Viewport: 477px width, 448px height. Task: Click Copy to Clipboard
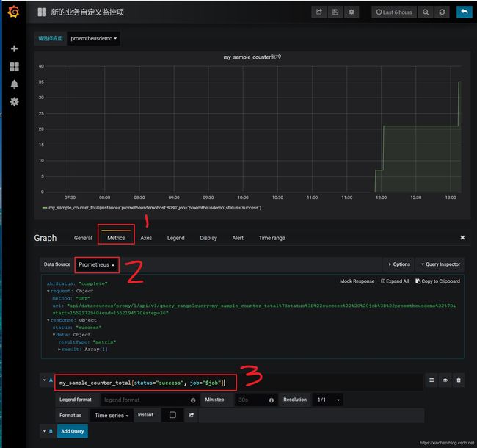coord(438,281)
